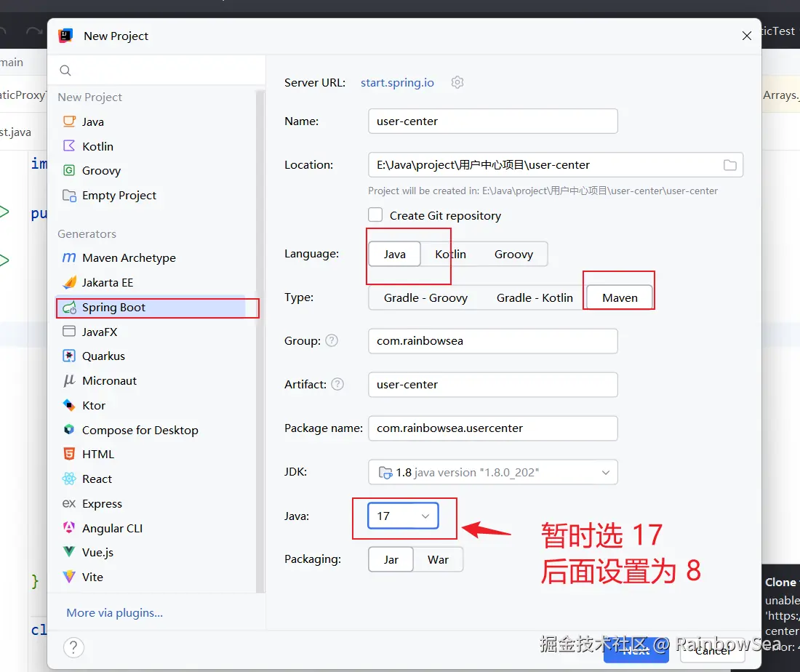Click the search magnifier icon in New Project

65,71
